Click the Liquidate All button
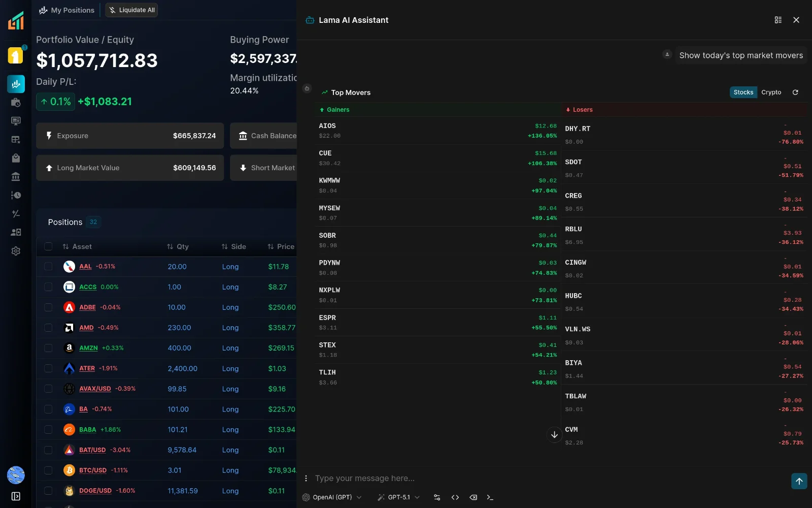This screenshot has width=812, height=508. pos(131,10)
